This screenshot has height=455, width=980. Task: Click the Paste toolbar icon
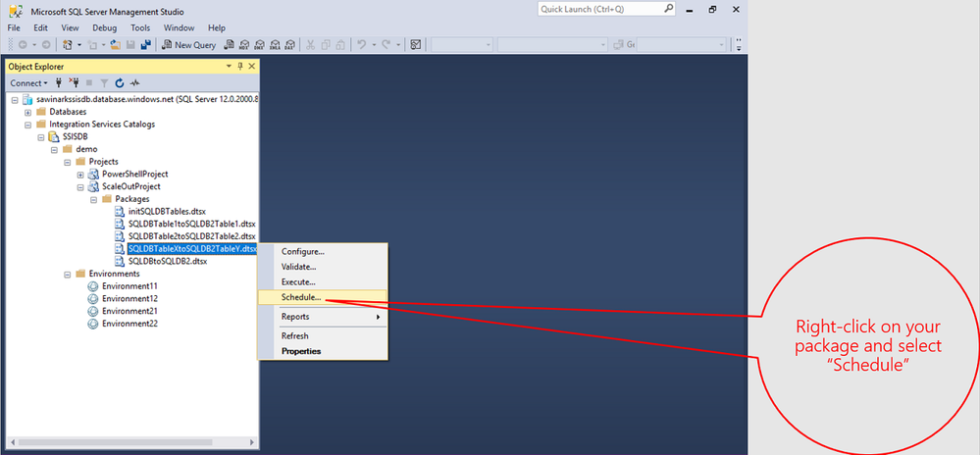pos(340,45)
